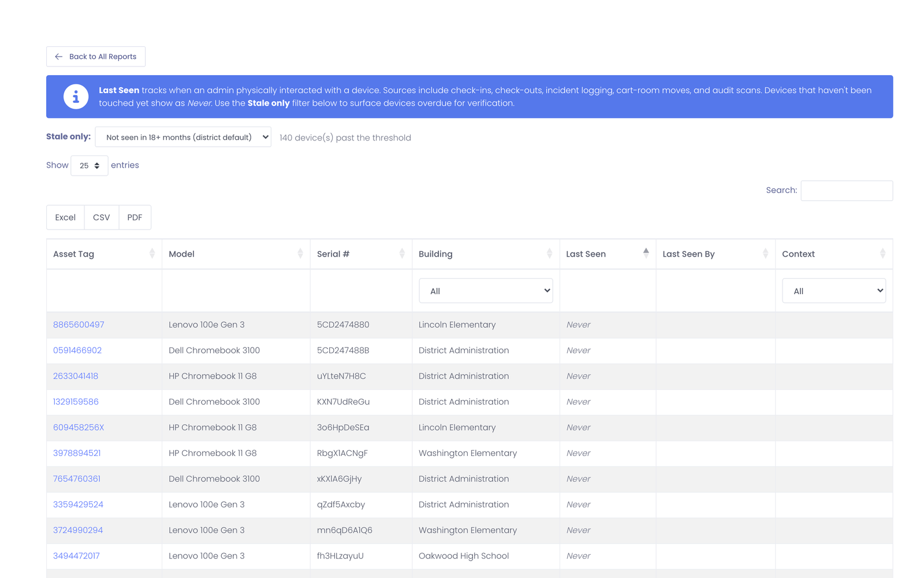Select serial number 5CD247488B

[x=343, y=350]
